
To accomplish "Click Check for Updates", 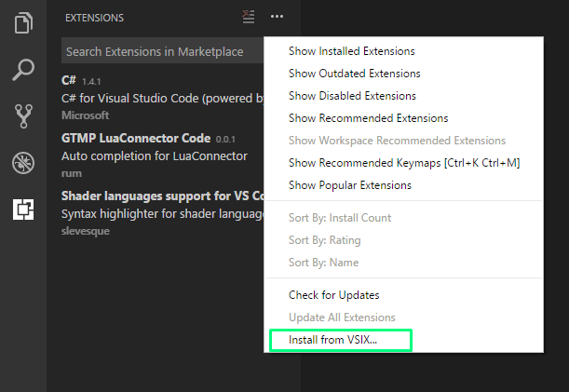I will [x=403, y=295].
